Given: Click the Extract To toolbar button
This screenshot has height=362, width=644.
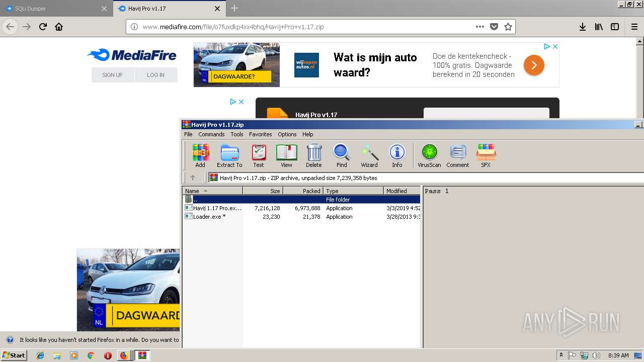Looking at the screenshot, I should pos(229,155).
